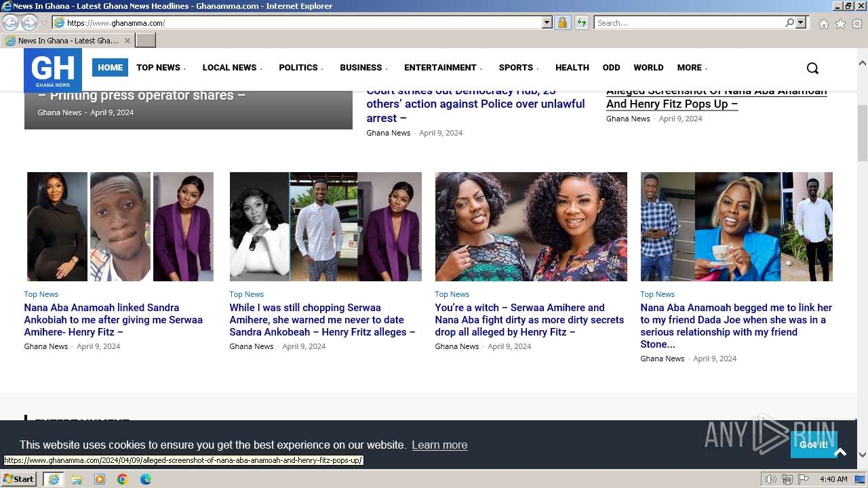868x488 pixels.
Task: Expand the ENTERTAINMENT menu
Action: pyautogui.click(x=443, y=68)
